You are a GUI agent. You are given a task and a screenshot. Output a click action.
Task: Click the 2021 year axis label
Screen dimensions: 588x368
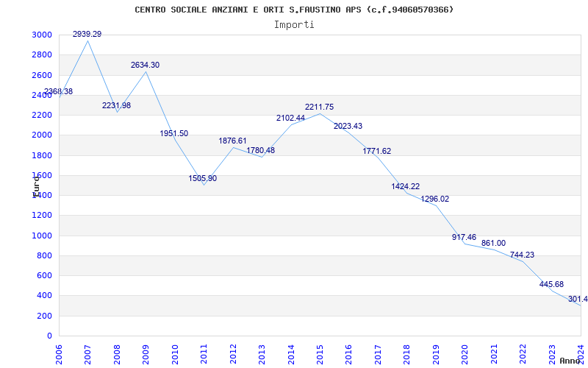click(x=494, y=353)
